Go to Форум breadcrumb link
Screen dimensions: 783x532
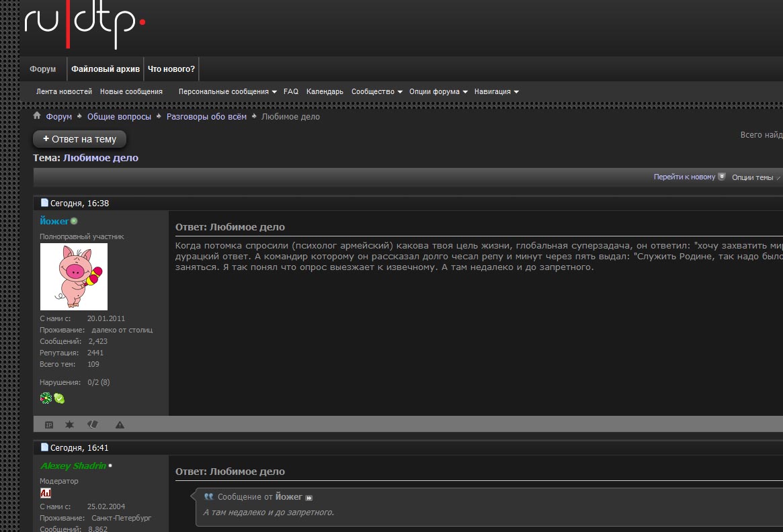pos(59,117)
